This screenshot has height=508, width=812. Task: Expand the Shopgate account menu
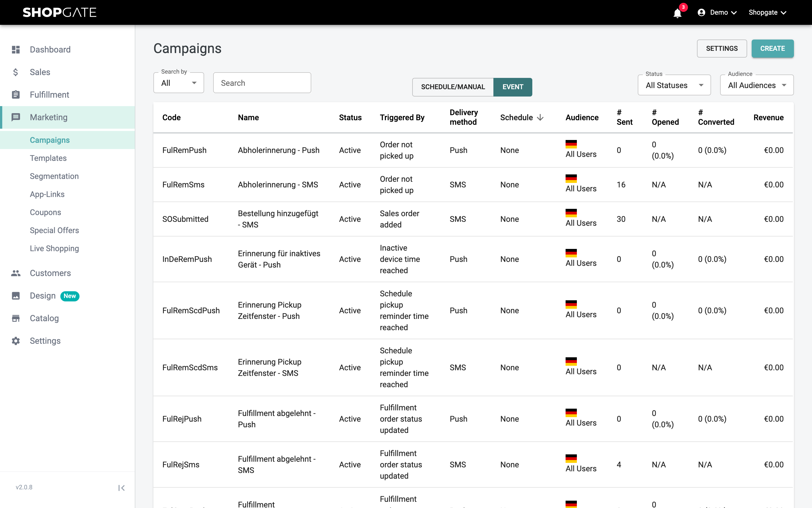coord(768,12)
